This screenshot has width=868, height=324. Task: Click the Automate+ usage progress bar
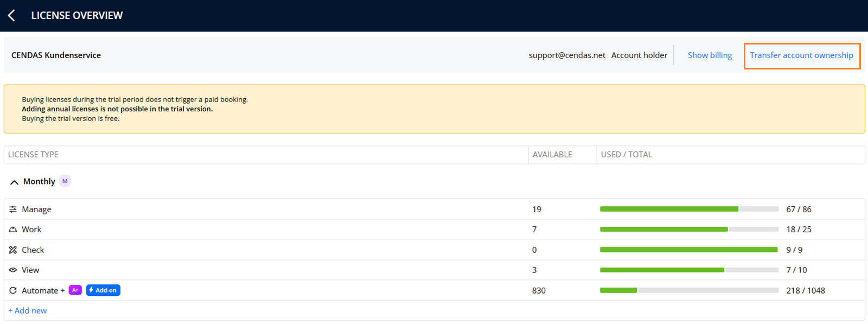point(689,290)
